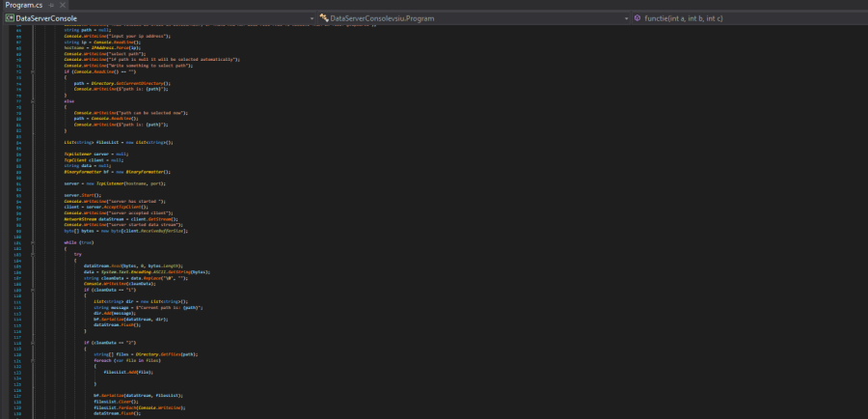Click the "server started data stream" line
868x419 pixels.
pyautogui.click(x=122, y=224)
